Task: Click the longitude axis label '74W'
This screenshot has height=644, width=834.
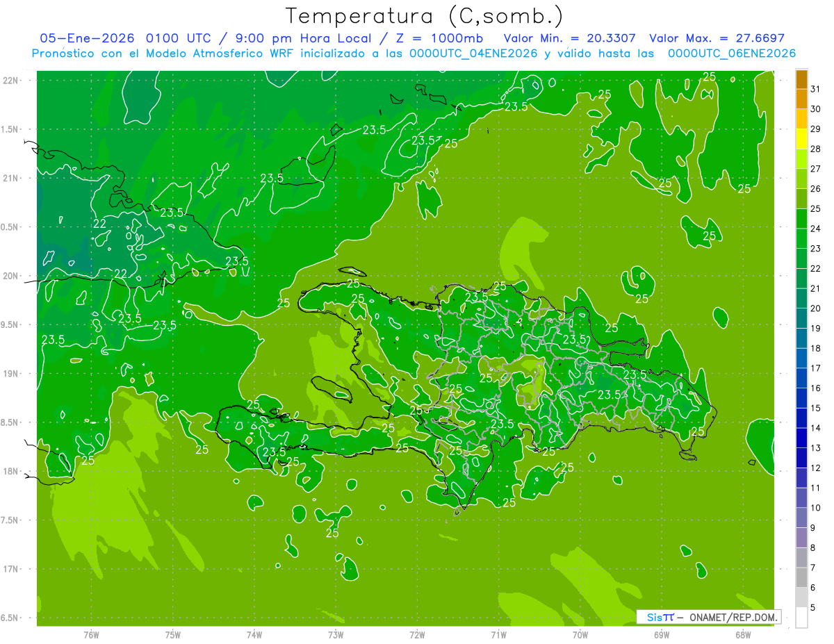Action: coord(254,634)
